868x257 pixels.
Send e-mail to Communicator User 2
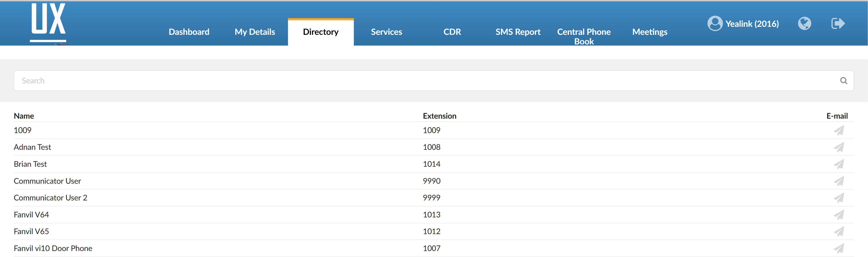coord(839,198)
